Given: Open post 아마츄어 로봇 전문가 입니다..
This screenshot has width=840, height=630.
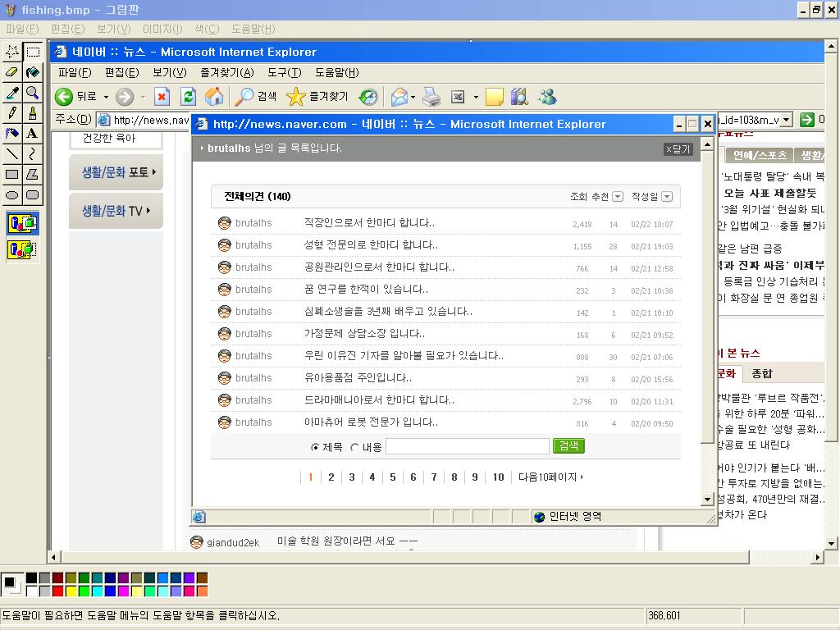Looking at the screenshot, I should (371, 422).
